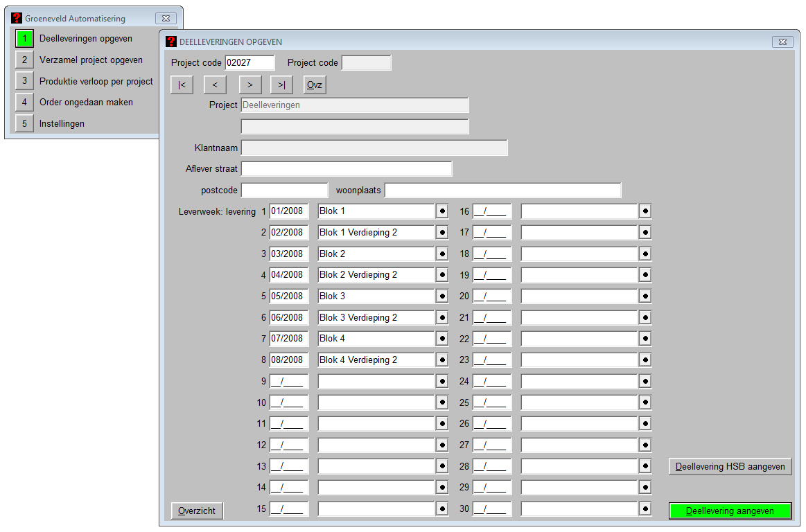Click the dot button for levering 16
806x532 pixels.
645,211
